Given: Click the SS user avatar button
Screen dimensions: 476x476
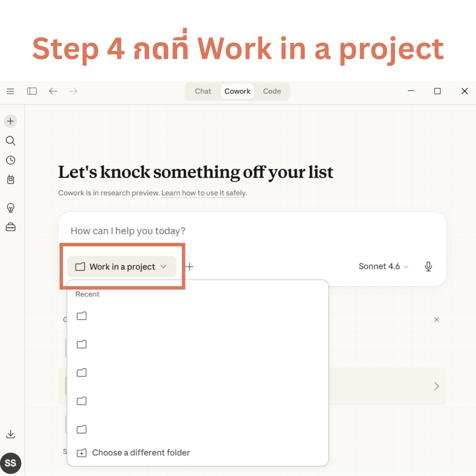Looking at the screenshot, I should coord(11,463).
